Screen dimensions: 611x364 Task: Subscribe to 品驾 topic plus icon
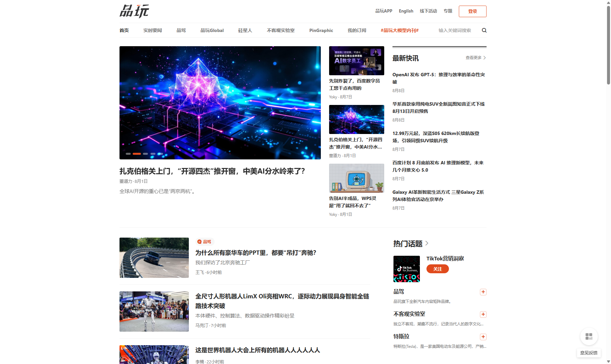[x=483, y=292]
